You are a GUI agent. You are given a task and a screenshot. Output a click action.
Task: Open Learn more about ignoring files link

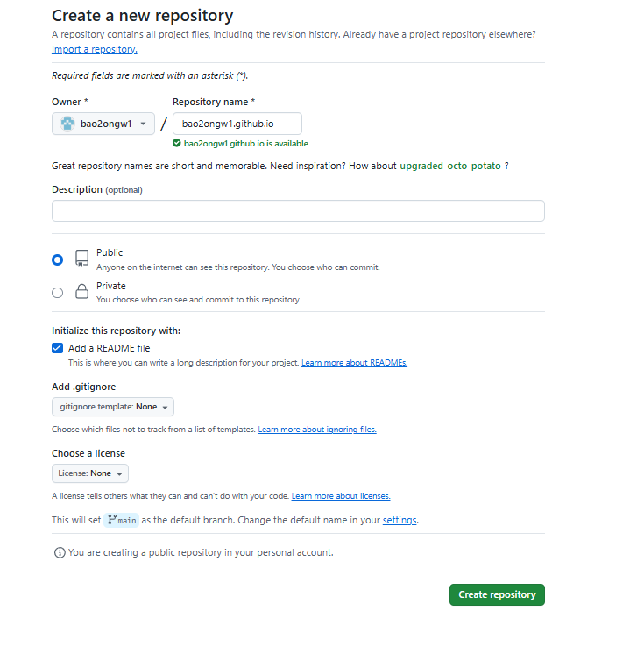(x=317, y=430)
